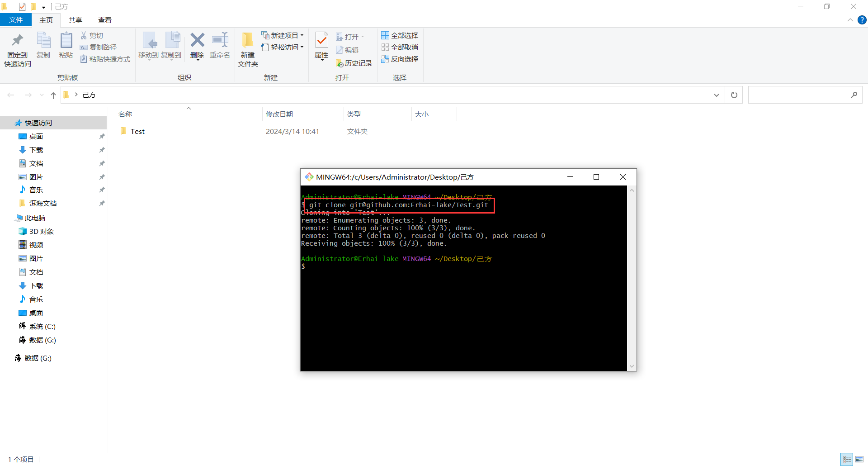Open Properties with the checkmark icon
868x466 pixels.
(x=321, y=41)
